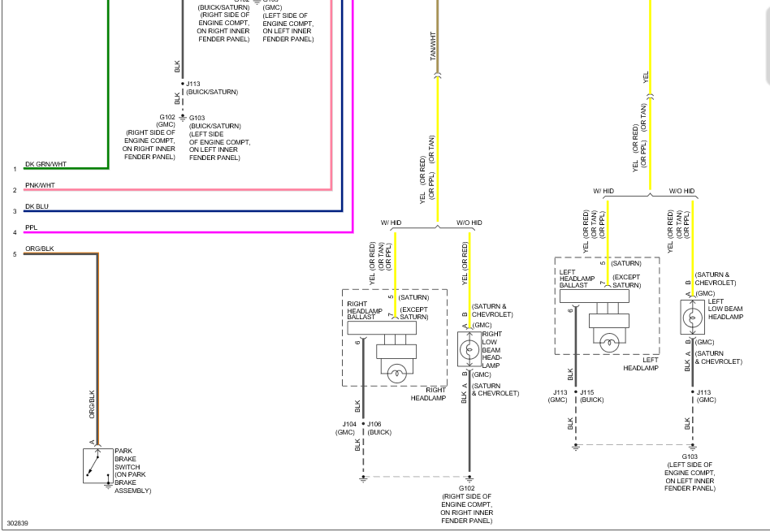Select the PPL label on line 4
The image size is (770, 532).
(32, 227)
